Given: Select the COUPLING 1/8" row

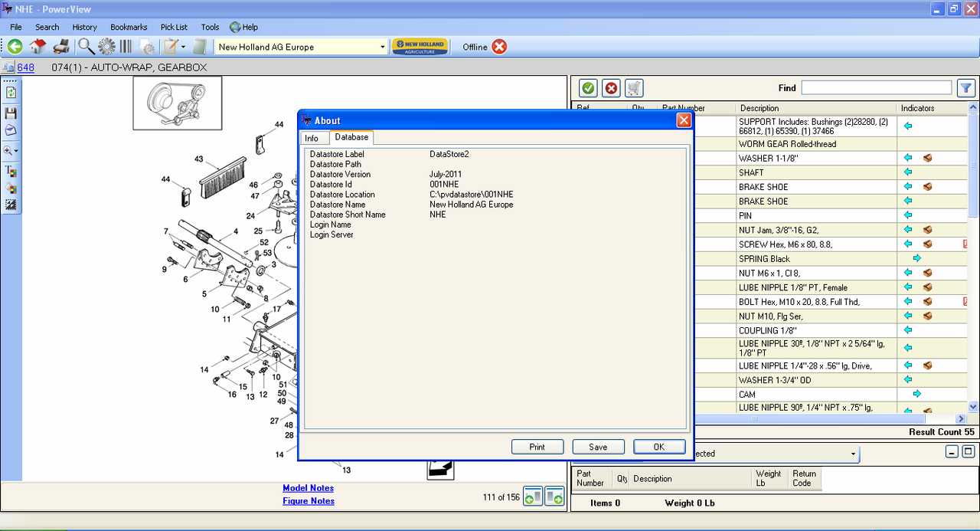Looking at the screenshot, I should point(817,330).
